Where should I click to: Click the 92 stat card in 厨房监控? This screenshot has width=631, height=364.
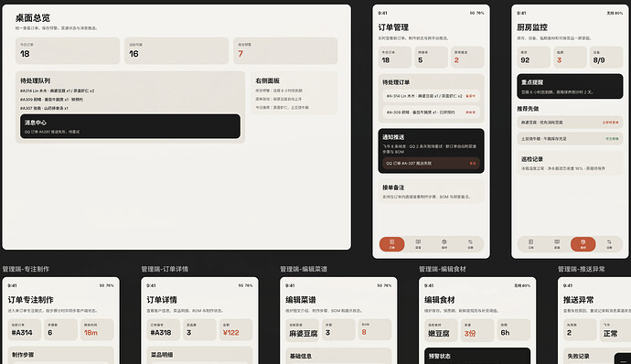[x=534, y=58]
